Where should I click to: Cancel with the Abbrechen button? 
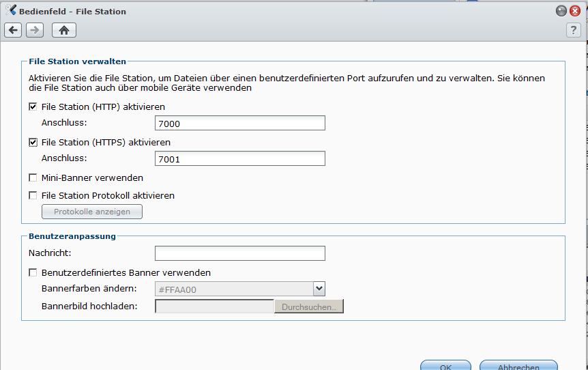tap(518, 366)
